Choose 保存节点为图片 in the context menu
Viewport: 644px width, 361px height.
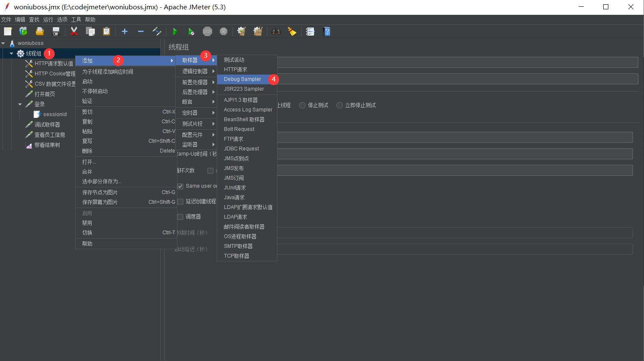(x=126, y=192)
